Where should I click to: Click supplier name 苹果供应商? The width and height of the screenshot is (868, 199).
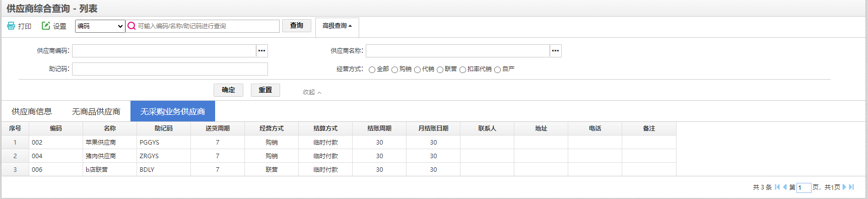(x=101, y=143)
